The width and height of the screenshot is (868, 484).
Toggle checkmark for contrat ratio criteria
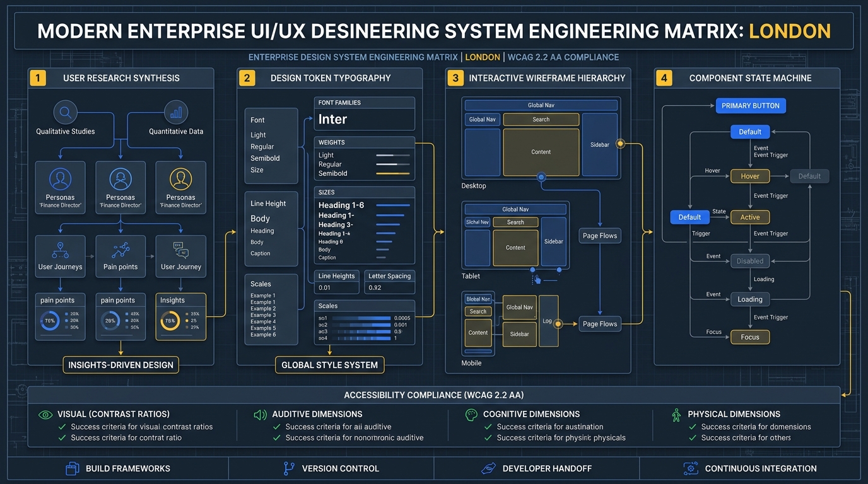click(62, 437)
